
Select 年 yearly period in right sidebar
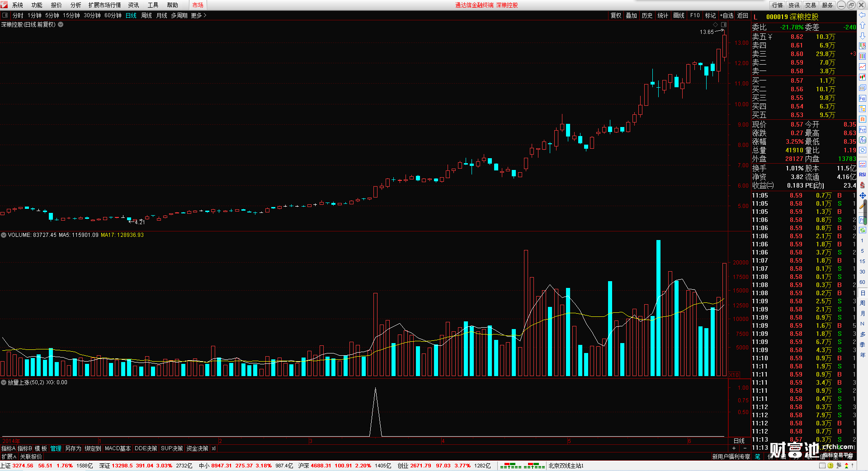click(862, 355)
